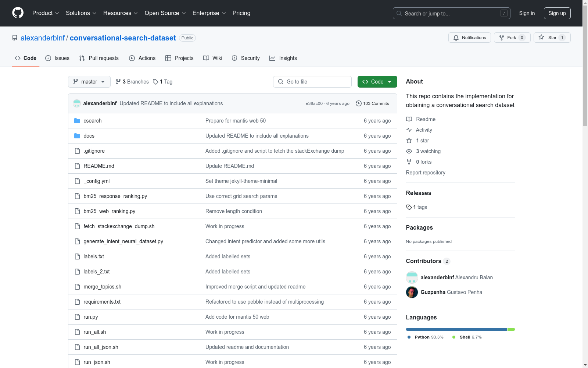Click the Sign up button
Viewport: 588px width, 368px height.
click(557, 13)
